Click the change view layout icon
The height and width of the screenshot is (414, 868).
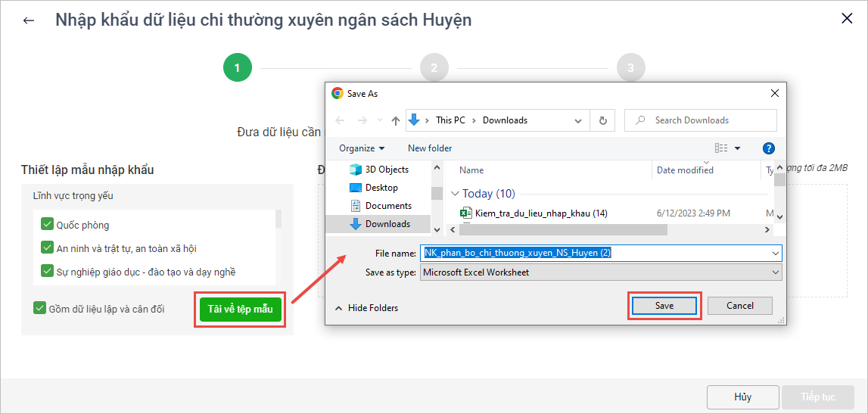point(721,148)
